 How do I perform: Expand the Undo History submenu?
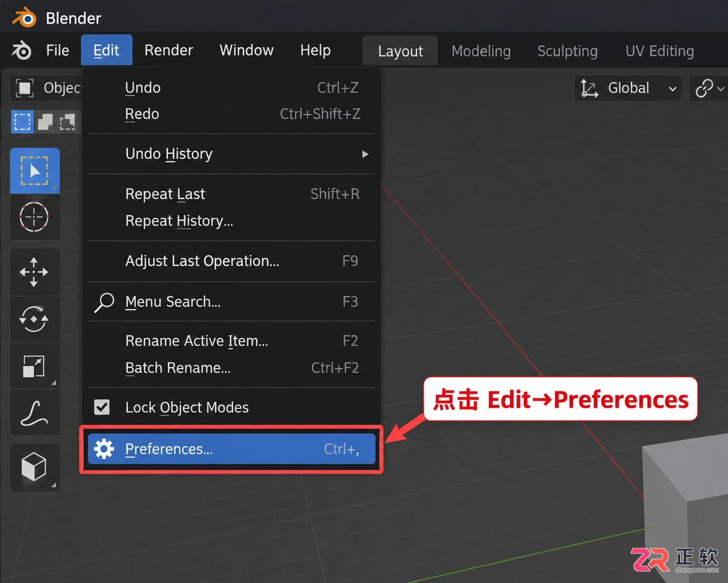coord(232,154)
